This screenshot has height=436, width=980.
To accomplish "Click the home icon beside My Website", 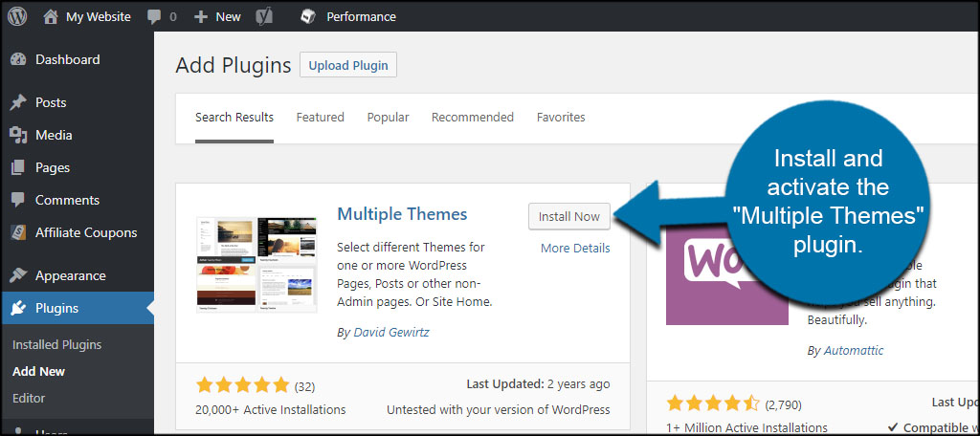I will click(51, 16).
